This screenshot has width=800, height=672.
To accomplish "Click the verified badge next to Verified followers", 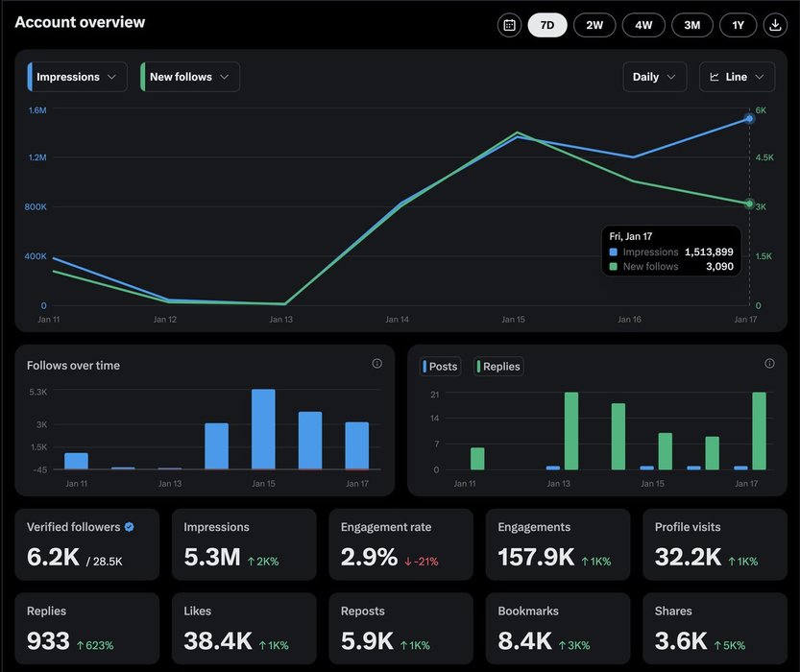I will pyautogui.click(x=130, y=527).
